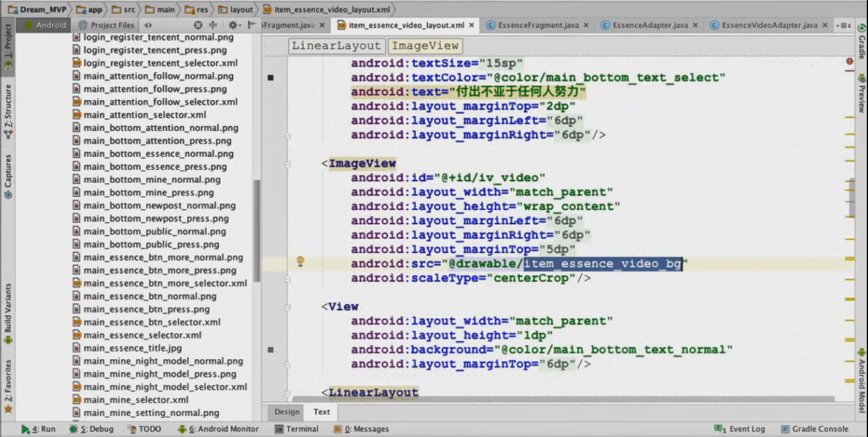
Task: Click highlighted item_essence_video_bg text
Action: pyautogui.click(x=603, y=264)
